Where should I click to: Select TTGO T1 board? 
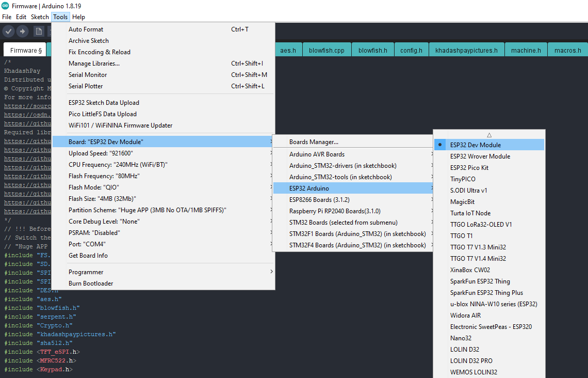489,236
